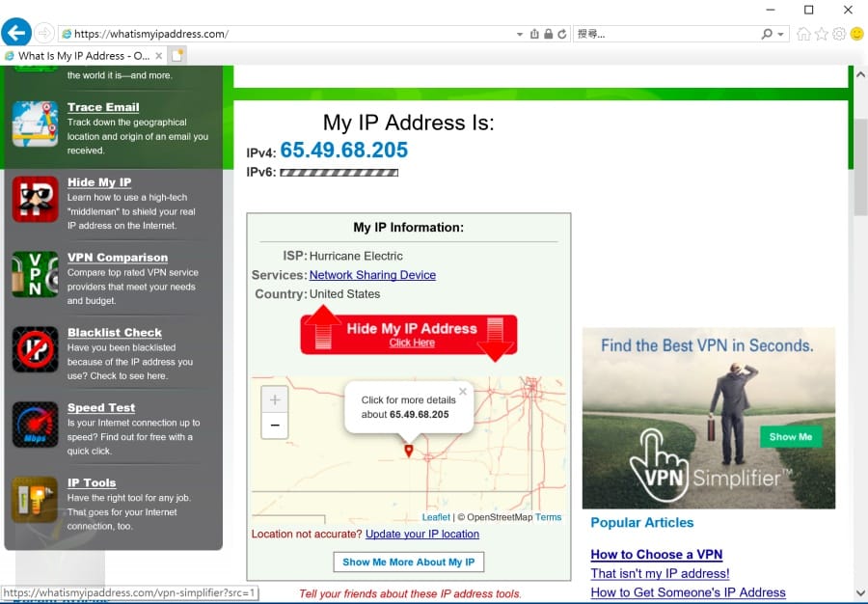The image size is (868, 604).
Task: Expand the search provider dropdown arrow
Action: [x=780, y=34]
